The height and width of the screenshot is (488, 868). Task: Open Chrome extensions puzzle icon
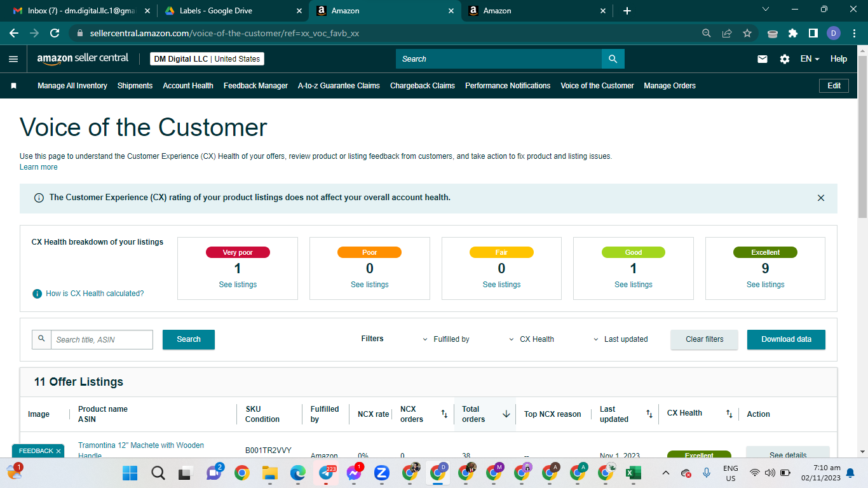click(792, 33)
